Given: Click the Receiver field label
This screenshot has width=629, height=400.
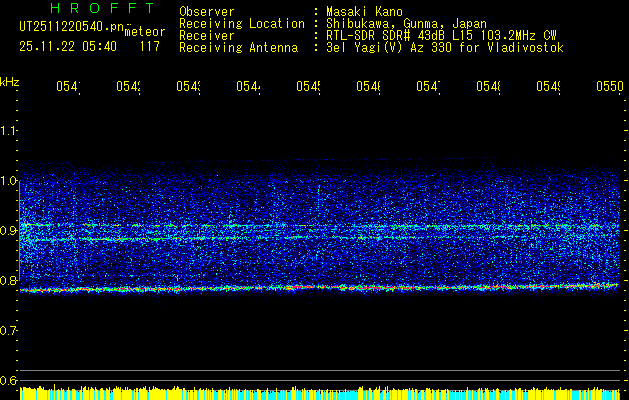Looking at the screenshot, I should pyautogui.click(x=207, y=36).
